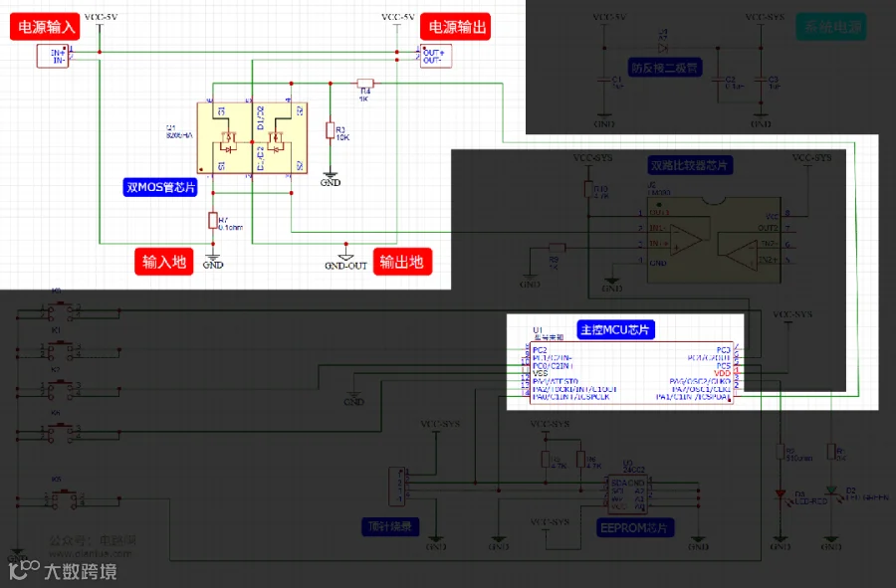Click the dimmed 防反接二极管 label
The image size is (896, 588).
(664, 68)
